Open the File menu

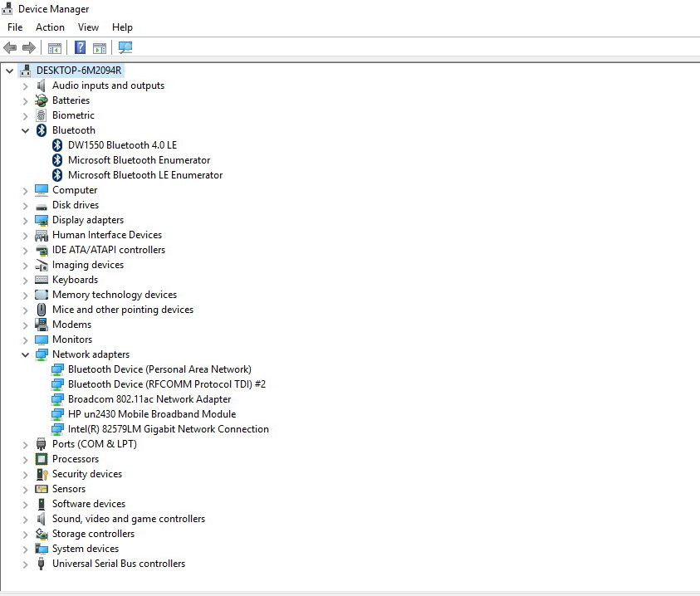[x=15, y=27]
